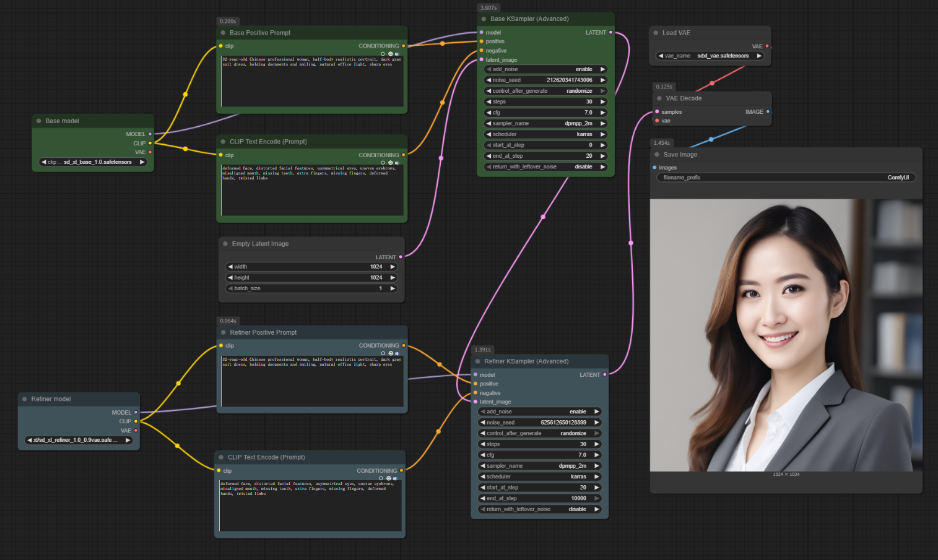Screen dimensions: 938x560
Task: Click the Load VAE node collapse dot
Action: point(656,33)
